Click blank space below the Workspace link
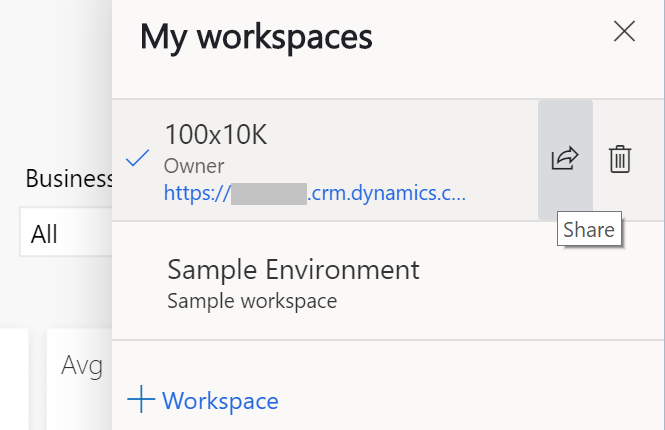665x430 pixels. pos(390,422)
